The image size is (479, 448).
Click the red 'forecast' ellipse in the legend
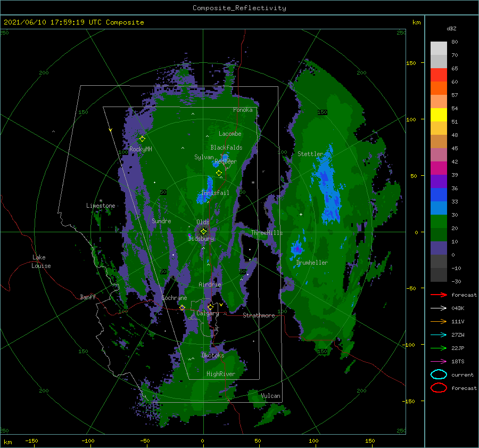(439, 388)
